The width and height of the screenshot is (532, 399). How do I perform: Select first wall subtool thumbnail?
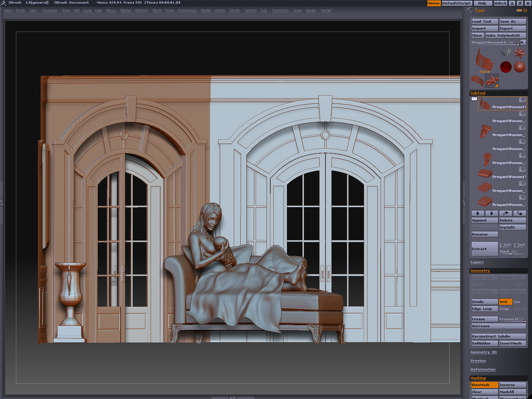[x=485, y=104]
